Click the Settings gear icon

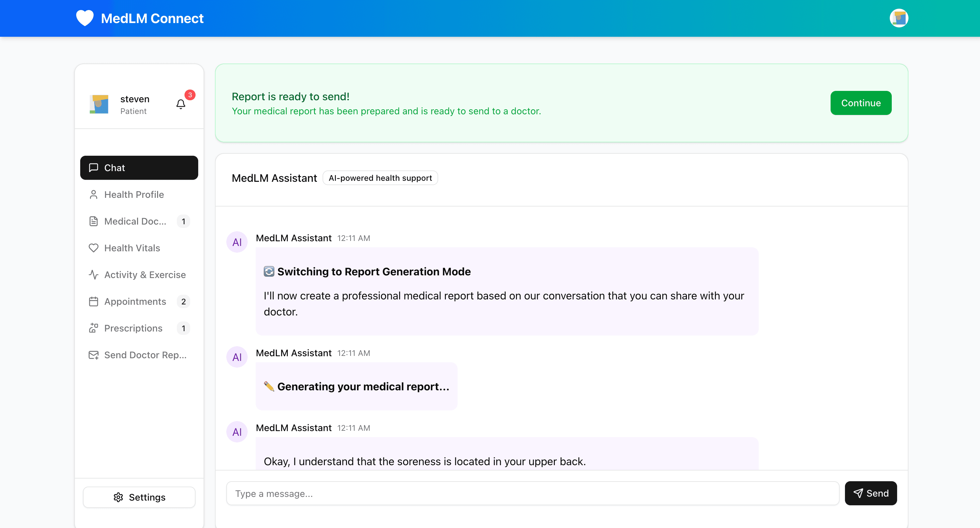(x=118, y=497)
